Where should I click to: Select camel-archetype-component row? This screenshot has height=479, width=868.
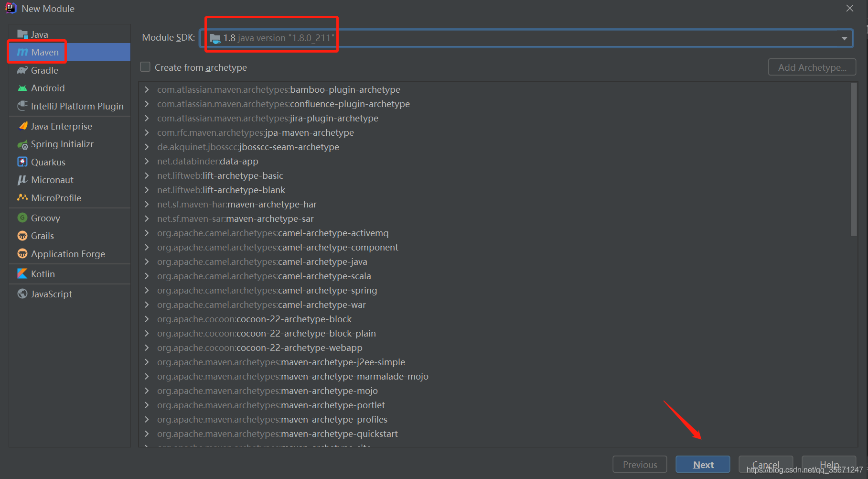pos(495,247)
